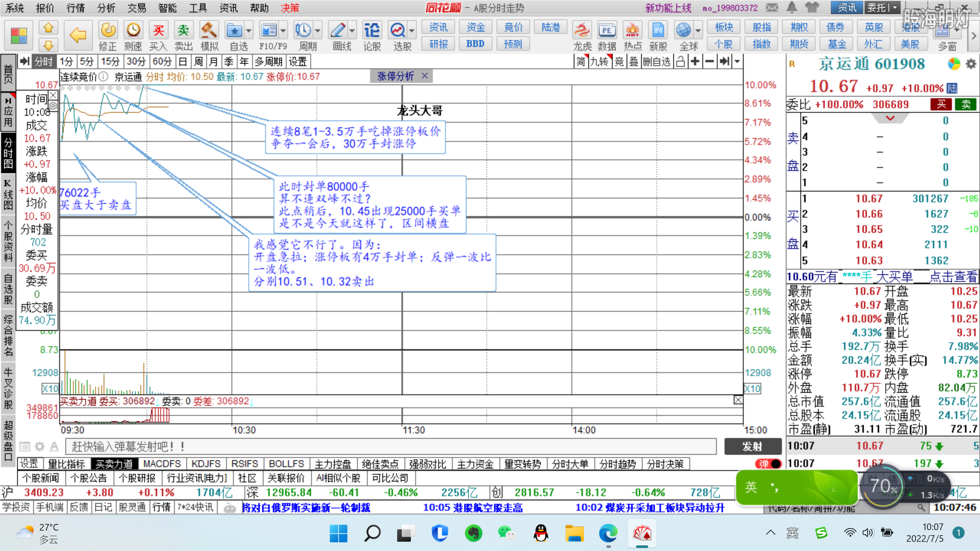The height and width of the screenshot is (551, 980).
Task: Expand the 自选 dropdown arrow
Action: [x=249, y=31]
